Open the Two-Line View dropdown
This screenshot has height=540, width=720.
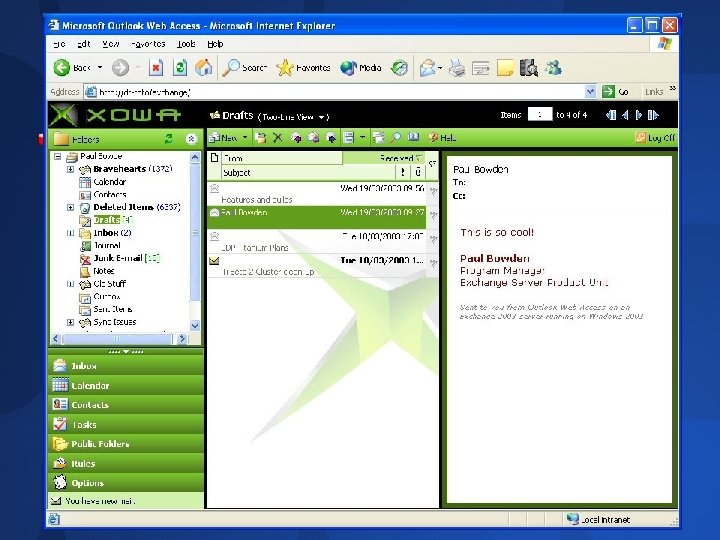point(294,117)
